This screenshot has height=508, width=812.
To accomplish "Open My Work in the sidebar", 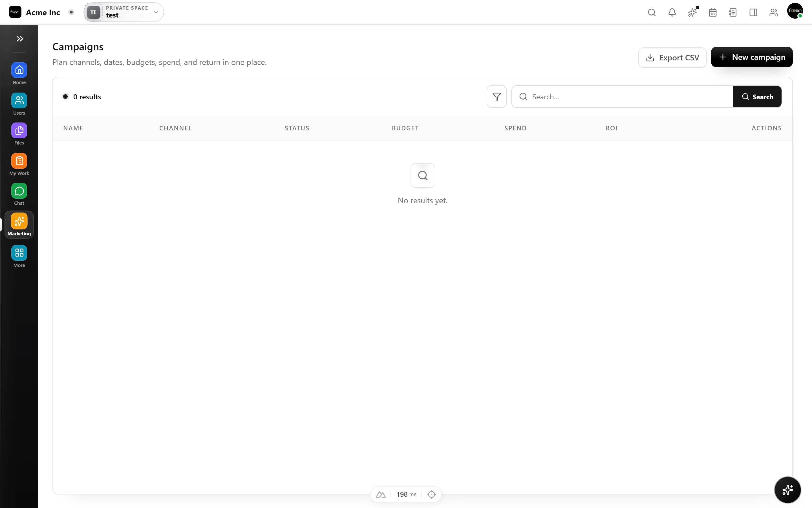I will (19, 164).
